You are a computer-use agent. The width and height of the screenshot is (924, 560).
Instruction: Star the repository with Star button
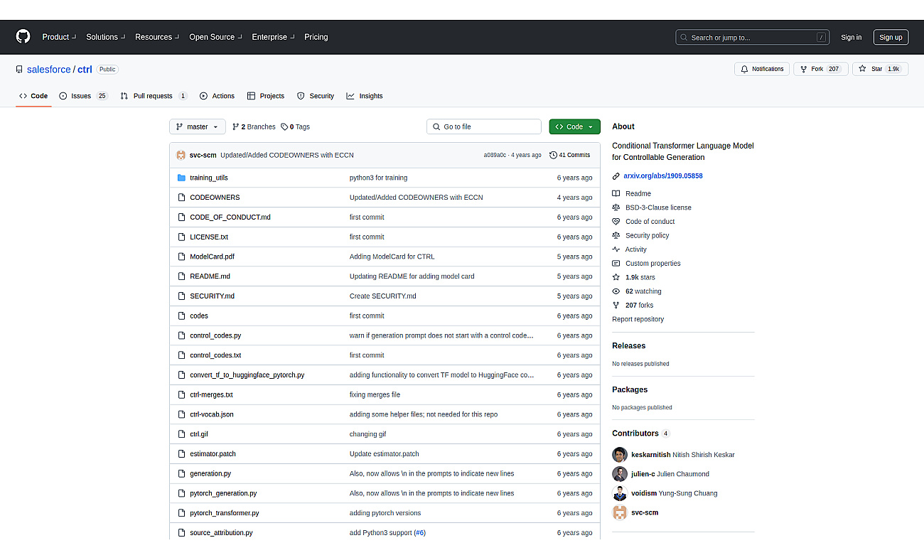(x=880, y=69)
